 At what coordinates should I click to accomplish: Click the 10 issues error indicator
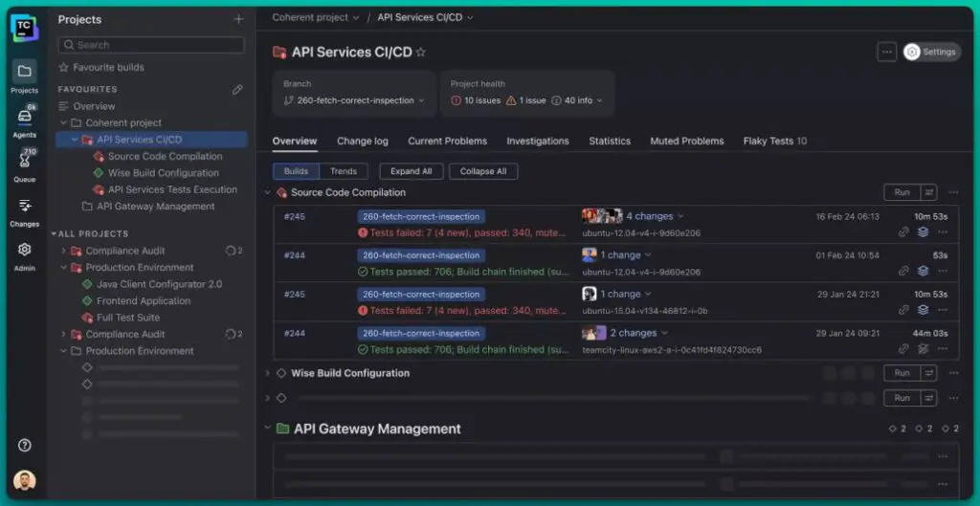pyautogui.click(x=476, y=100)
